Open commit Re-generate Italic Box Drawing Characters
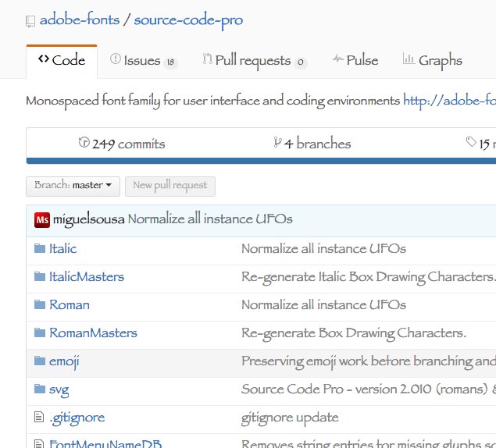 (369, 277)
